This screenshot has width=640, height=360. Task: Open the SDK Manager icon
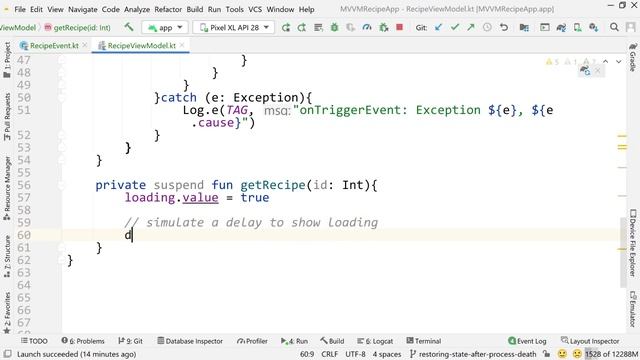tap(593, 27)
